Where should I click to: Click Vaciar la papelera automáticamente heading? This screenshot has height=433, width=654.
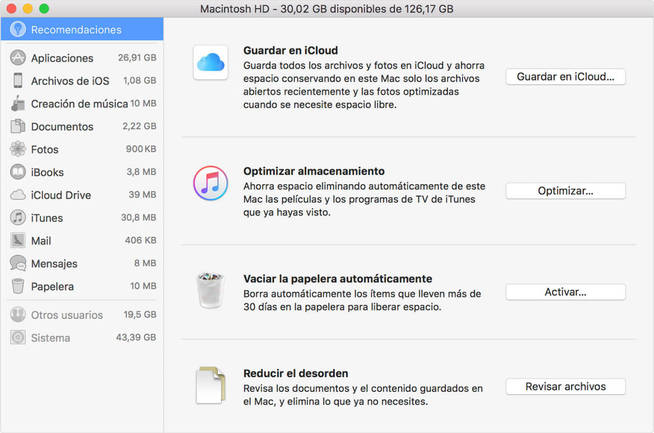338,279
